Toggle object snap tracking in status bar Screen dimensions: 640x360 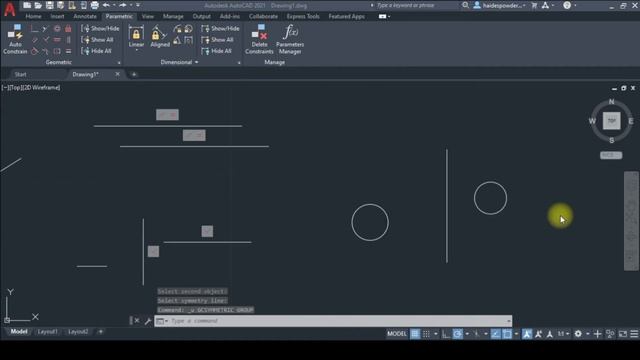coord(495,334)
